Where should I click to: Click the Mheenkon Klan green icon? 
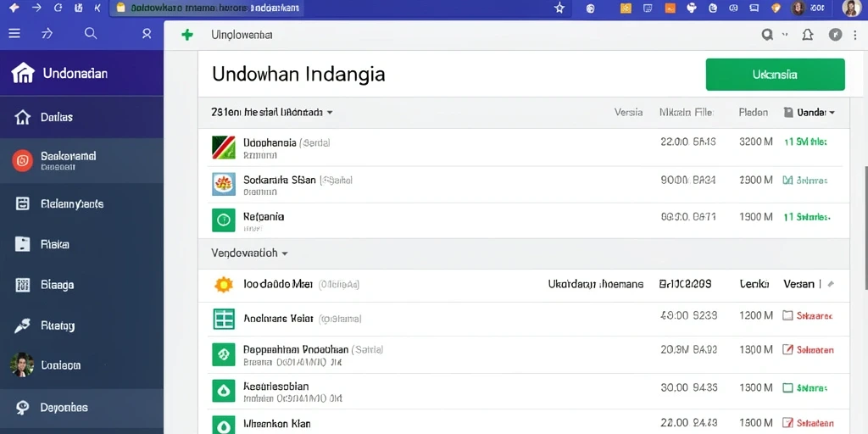(224, 425)
